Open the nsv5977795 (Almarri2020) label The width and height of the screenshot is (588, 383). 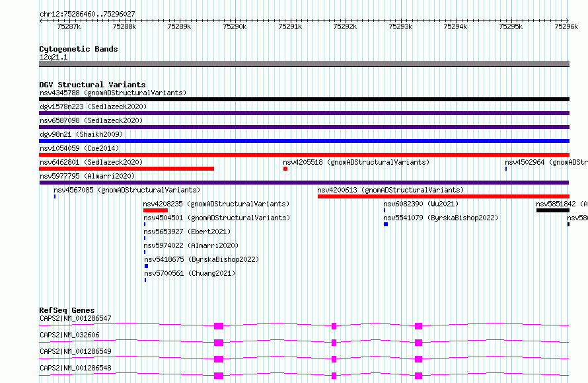pyautogui.click(x=87, y=176)
